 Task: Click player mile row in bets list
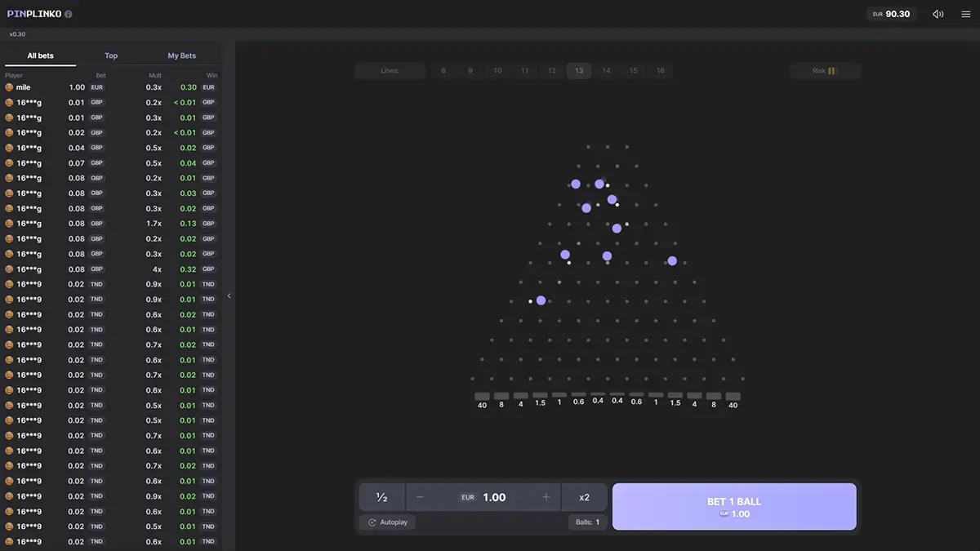(x=111, y=87)
